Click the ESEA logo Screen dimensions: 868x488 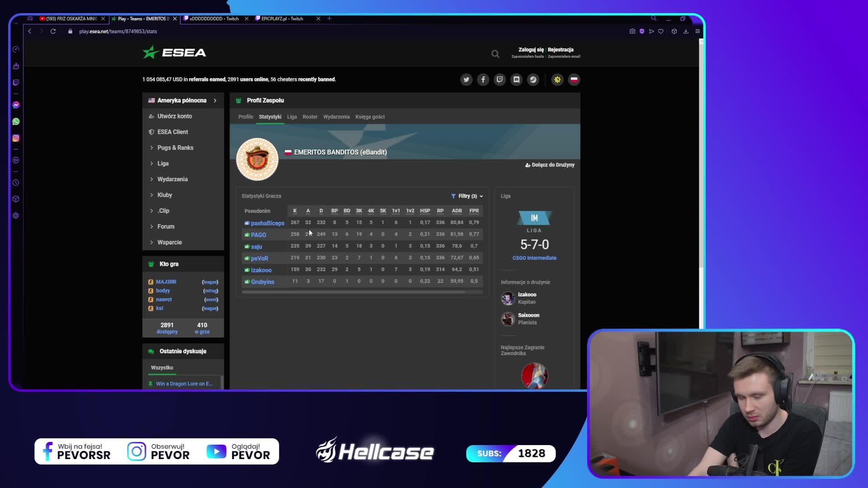point(175,52)
